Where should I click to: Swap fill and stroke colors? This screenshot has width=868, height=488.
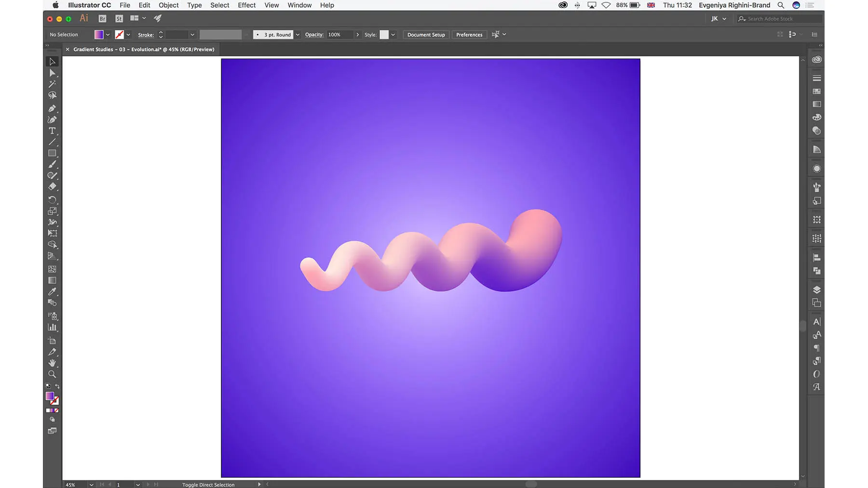[57, 386]
